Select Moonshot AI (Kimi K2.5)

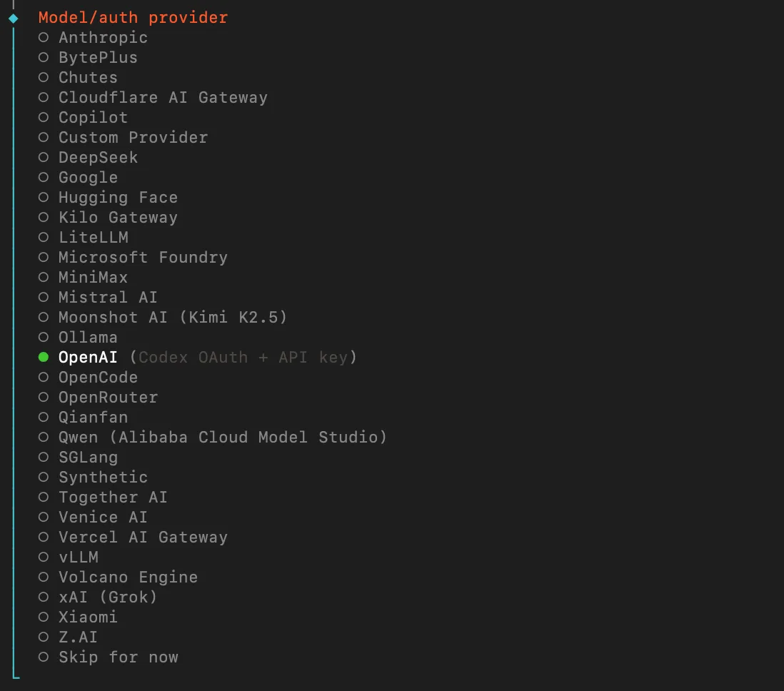tap(172, 318)
